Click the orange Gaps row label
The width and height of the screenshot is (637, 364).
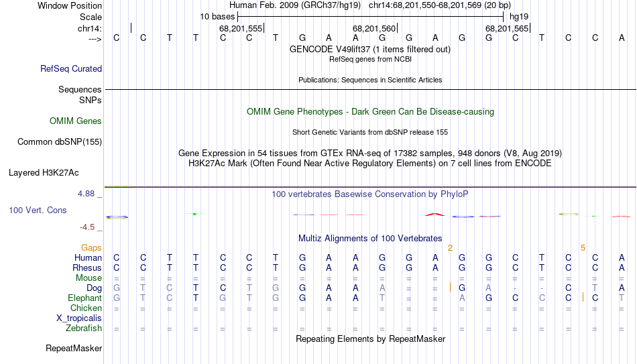coord(91,248)
